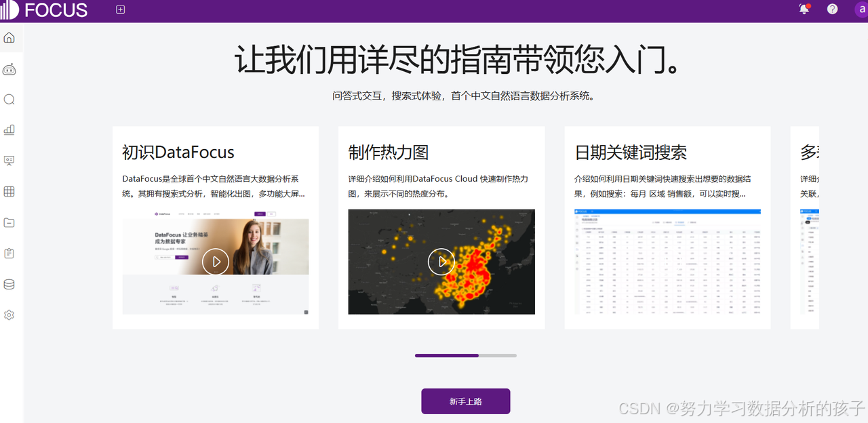This screenshot has width=868, height=423.
Task: Click the 日期关键词搜索 card title
Action: (631, 152)
